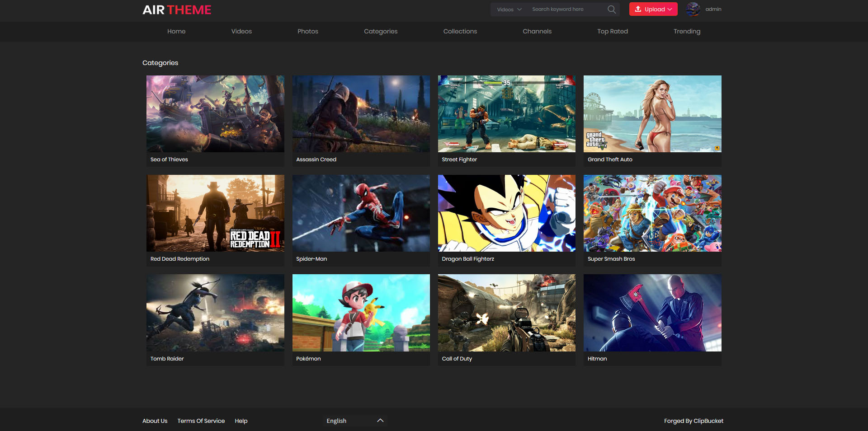The height and width of the screenshot is (431, 868).
Task: Click the Street Fighter title text
Action: pos(459,159)
